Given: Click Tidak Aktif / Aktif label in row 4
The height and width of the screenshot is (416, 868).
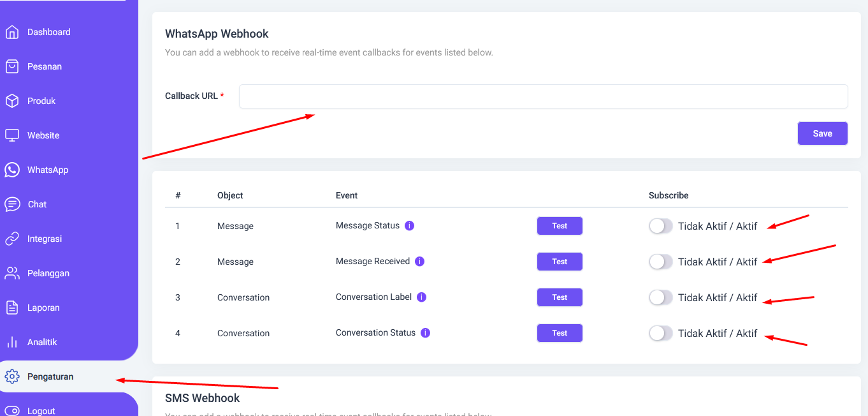Looking at the screenshot, I should pos(718,333).
